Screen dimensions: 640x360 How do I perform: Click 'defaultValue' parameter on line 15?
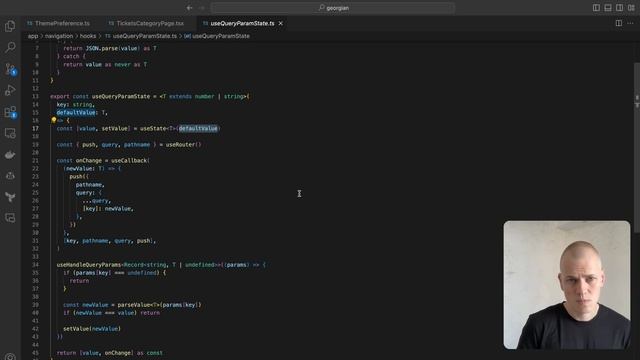pos(76,112)
